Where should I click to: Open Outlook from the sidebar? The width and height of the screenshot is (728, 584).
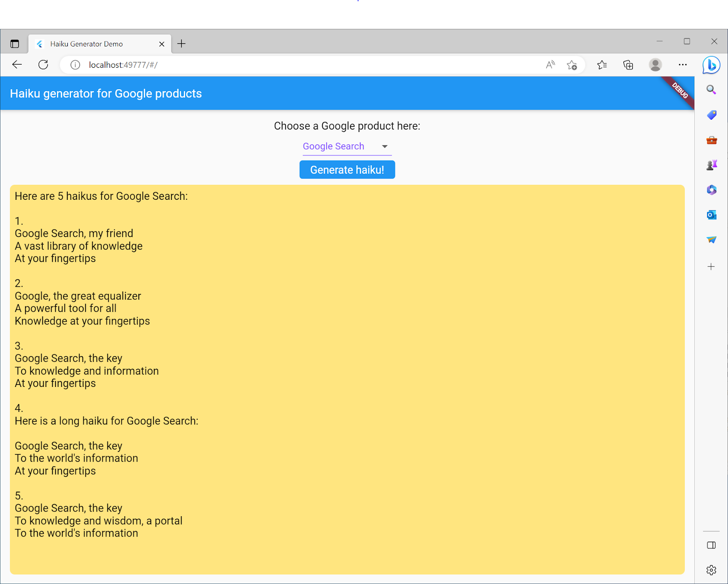(x=711, y=214)
